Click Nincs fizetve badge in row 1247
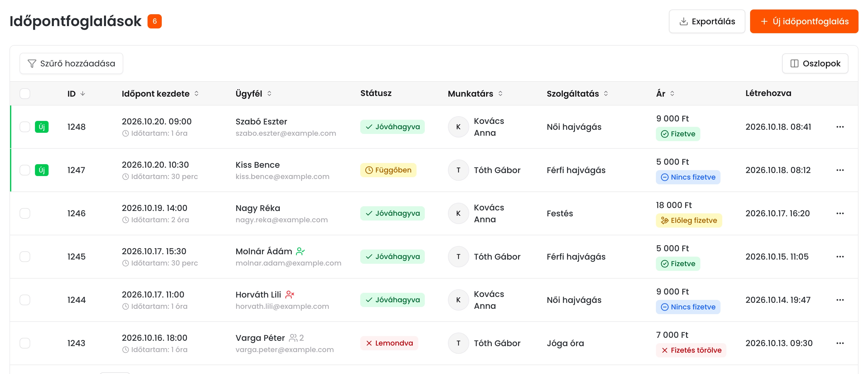Screen dimensions: 868x374 pyautogui.click(x=688, y=177)
